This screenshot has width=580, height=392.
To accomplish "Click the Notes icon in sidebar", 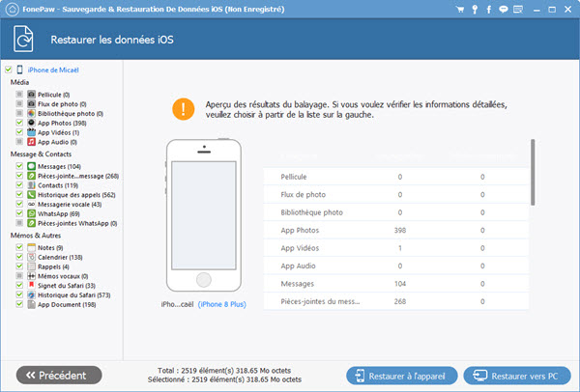I will point(32,247).
